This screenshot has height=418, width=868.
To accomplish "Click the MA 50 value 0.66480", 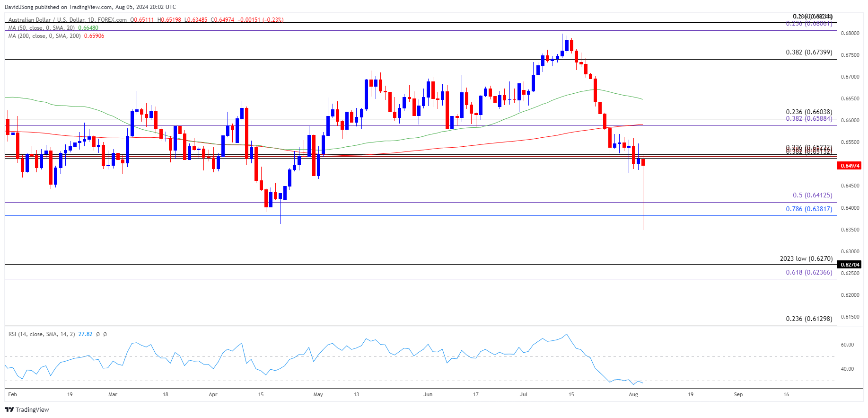I will coord(88,28).
